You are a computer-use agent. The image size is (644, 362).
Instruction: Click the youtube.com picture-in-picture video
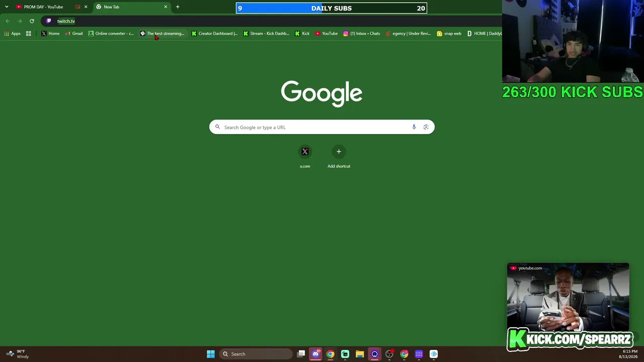point(568,297)
